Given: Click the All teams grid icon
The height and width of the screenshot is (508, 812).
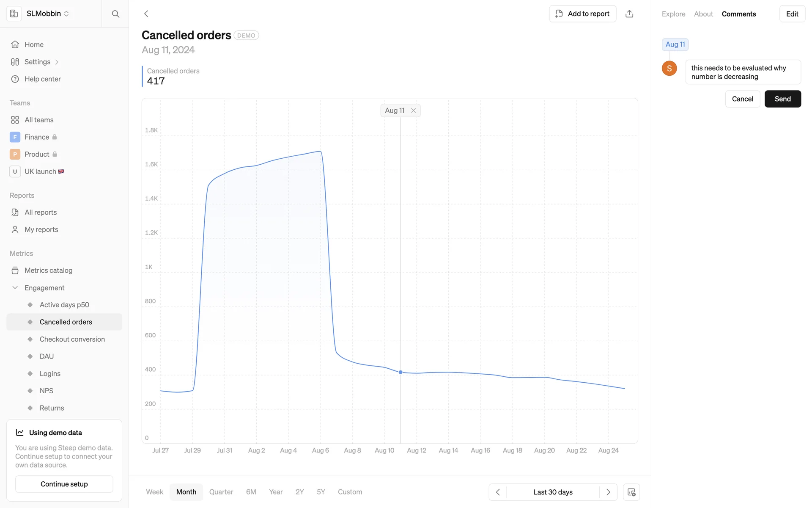Looking at the screenshot, I should [15, 120].
